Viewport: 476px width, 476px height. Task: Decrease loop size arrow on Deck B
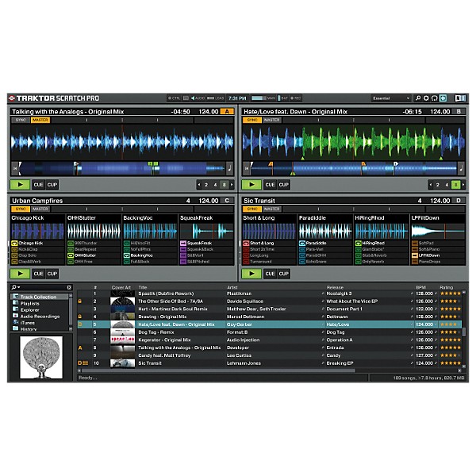point(431,185)
